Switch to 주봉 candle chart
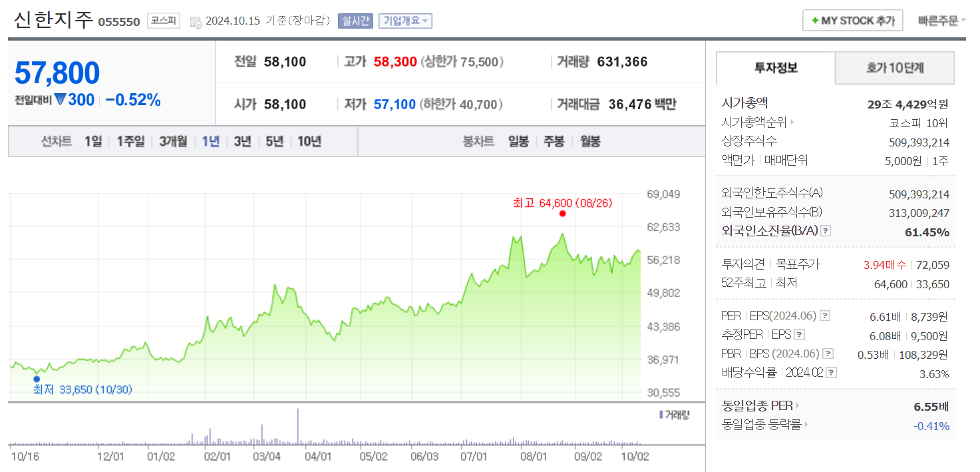Viewport: 980px width, 472px height. (554, 141)
